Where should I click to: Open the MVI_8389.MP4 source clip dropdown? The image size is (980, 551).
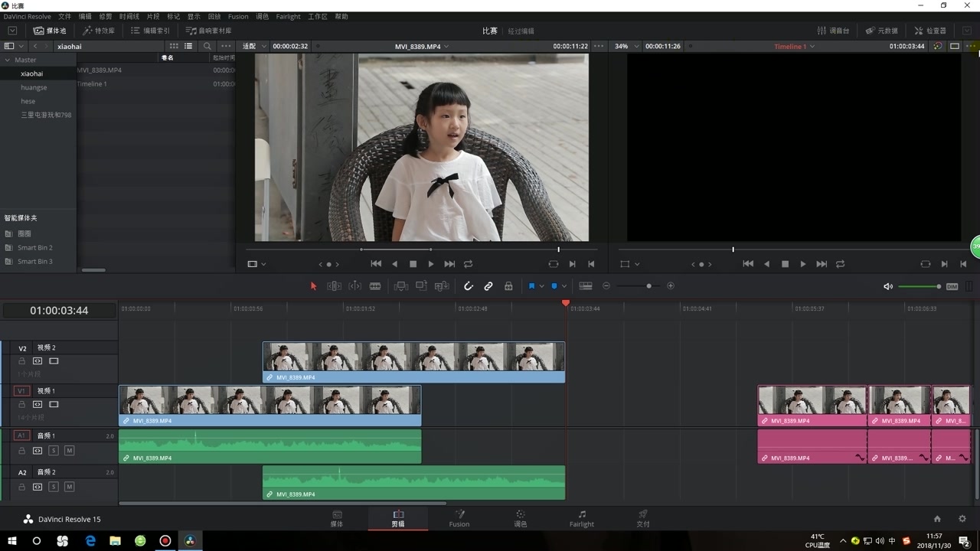pos(422,46)
